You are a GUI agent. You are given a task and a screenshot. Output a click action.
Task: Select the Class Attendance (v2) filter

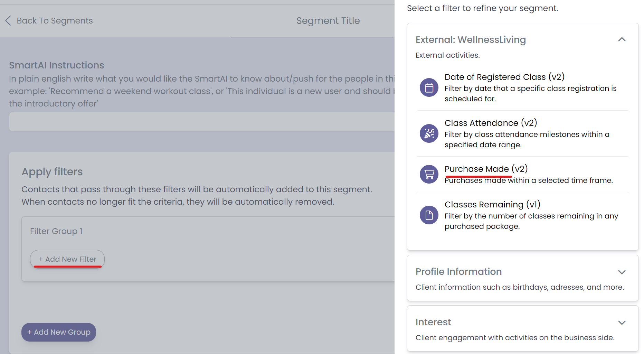point(491,123)
